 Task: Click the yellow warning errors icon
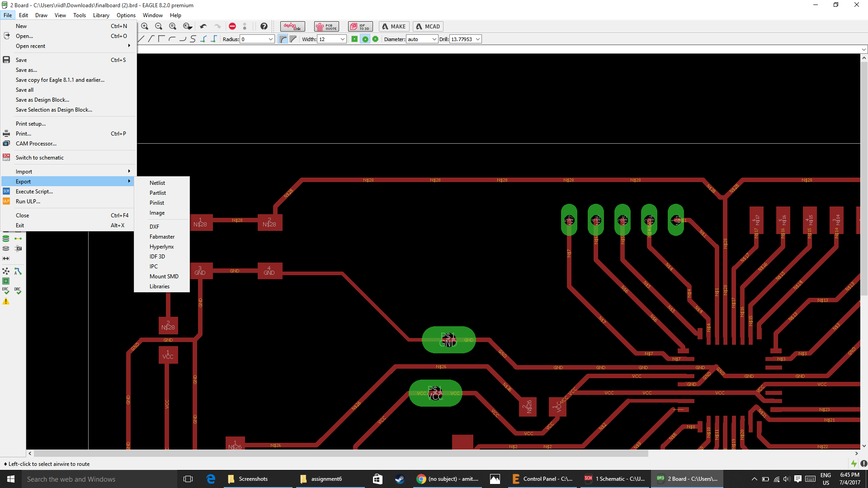tap(6, 301)
